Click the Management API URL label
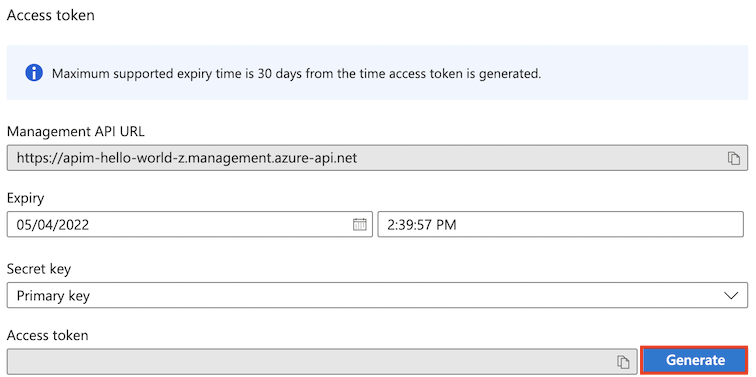756x377 pixels. (x=75, y=131)
